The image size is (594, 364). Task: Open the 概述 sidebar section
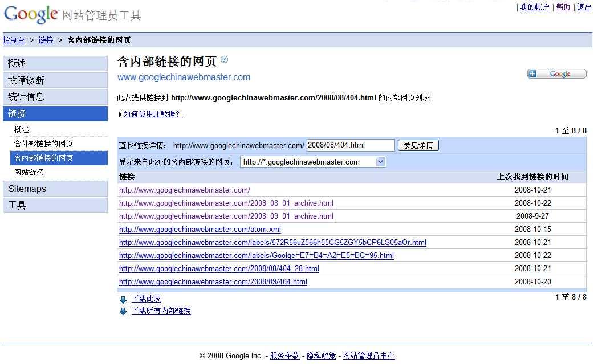coord(55,63)
